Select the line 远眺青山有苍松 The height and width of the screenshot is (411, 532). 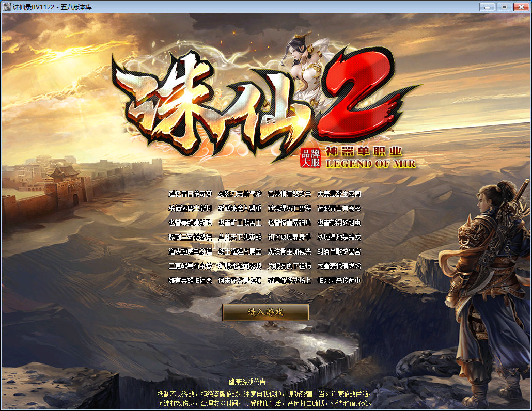pos(339,208)
